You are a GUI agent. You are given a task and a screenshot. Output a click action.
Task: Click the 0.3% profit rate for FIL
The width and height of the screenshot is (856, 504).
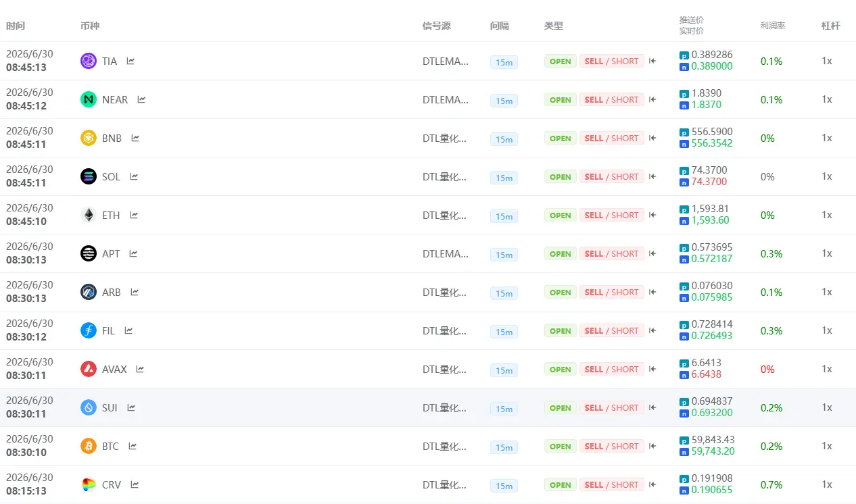click(771, 330)
